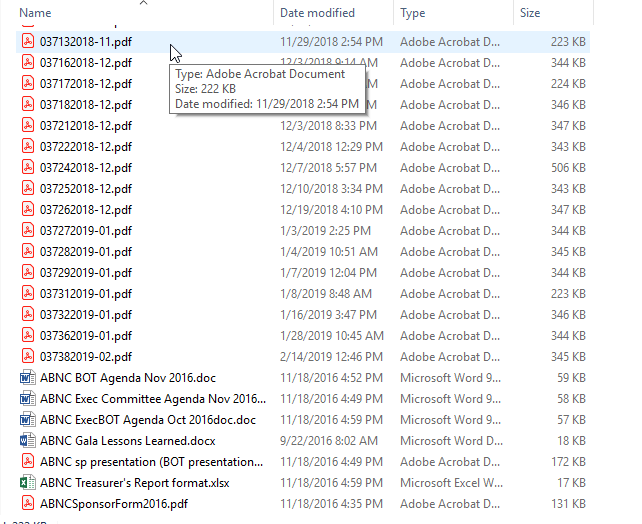Screen dimensions: 642x524
Task: Click PDF icon of 037322019-01.pdf
Action: click(x=27, y=314)
